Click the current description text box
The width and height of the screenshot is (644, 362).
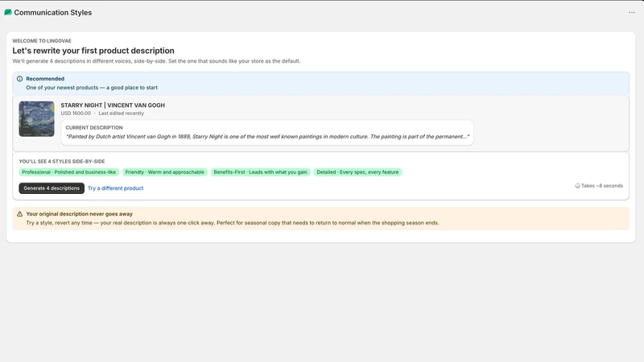267,133
